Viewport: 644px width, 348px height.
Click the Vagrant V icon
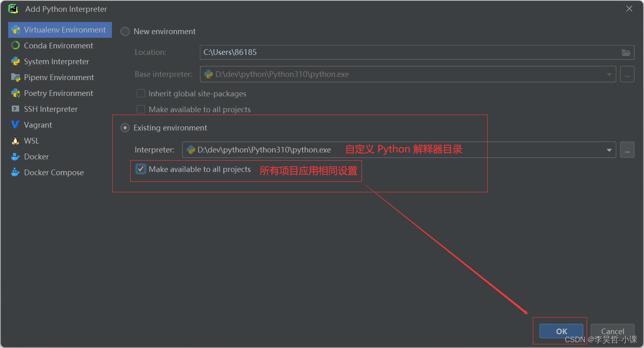[x=15, y=125]
